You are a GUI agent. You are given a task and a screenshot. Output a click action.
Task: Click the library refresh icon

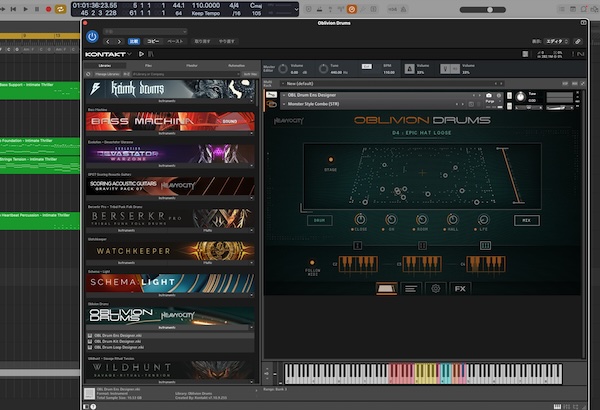[88, 74]
